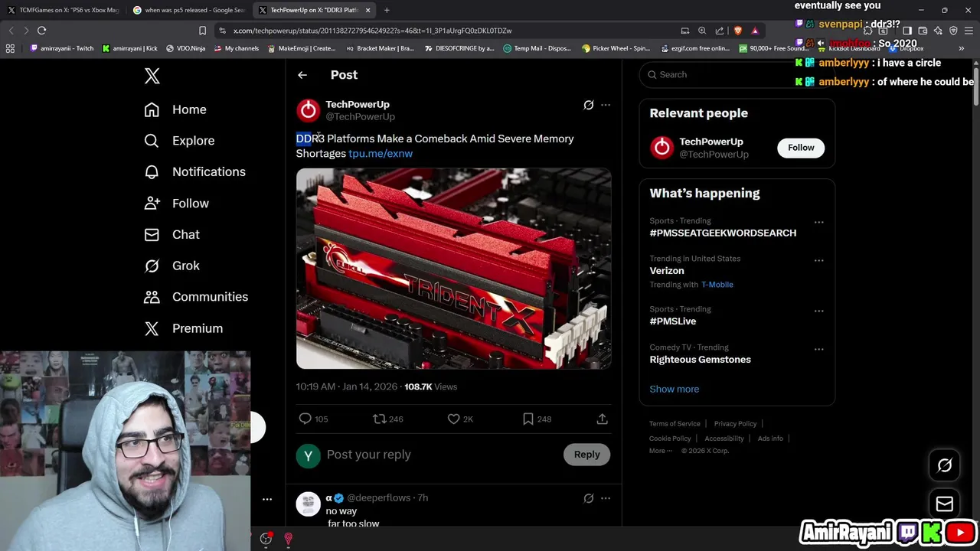The image size is (980, 551).
Task: Switch to TCMFGames PS6 vs Xbox tab
Action: (x=63, y=10)
